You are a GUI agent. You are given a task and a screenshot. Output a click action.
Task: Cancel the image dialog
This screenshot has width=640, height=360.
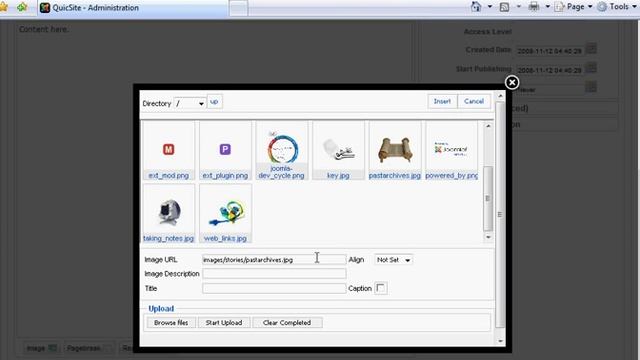[x=473, y=101]
